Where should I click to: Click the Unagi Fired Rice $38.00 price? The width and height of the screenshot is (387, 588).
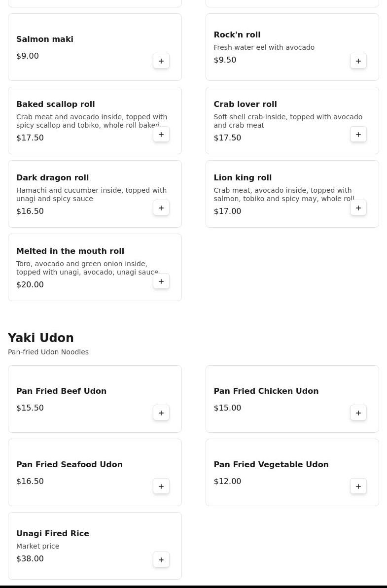click(x=30, y=559)
